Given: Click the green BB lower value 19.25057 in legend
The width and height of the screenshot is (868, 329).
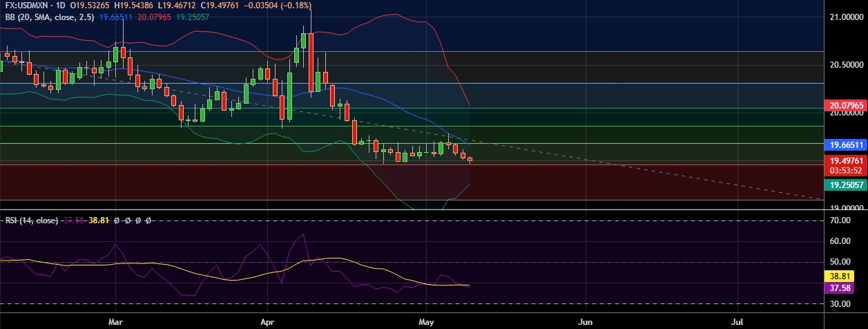Looking at the screenshot, I should click(193, 17).
